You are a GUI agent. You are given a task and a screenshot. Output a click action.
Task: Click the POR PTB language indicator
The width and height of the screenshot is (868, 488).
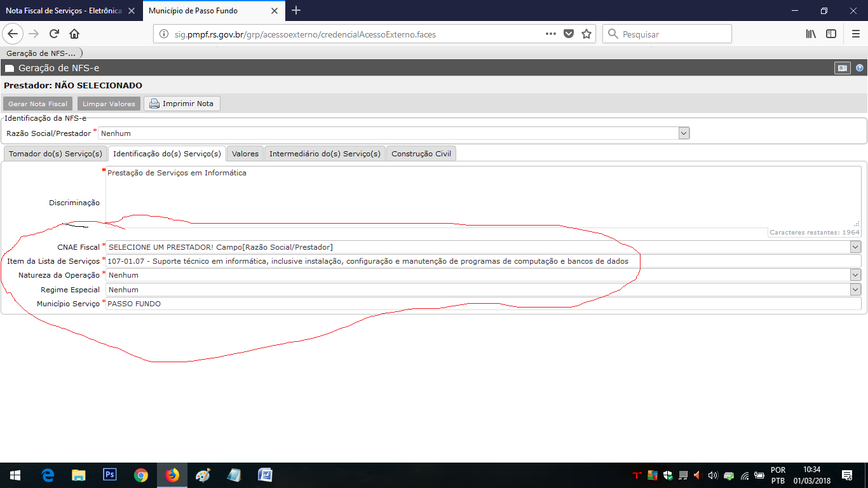click(778, 475)
